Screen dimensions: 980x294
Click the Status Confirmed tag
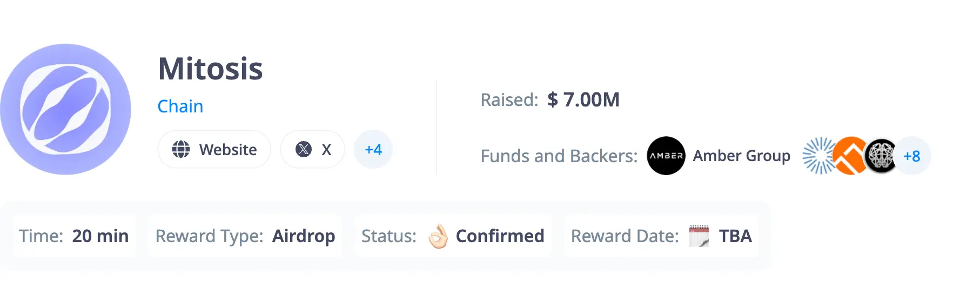tap(453, 236)
